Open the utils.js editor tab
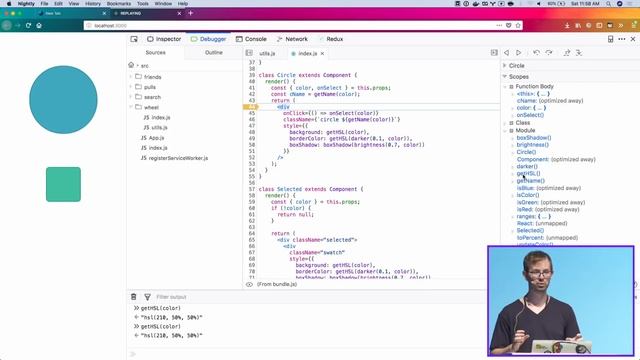This screenshot has height=360, width=640. (267, 53)
